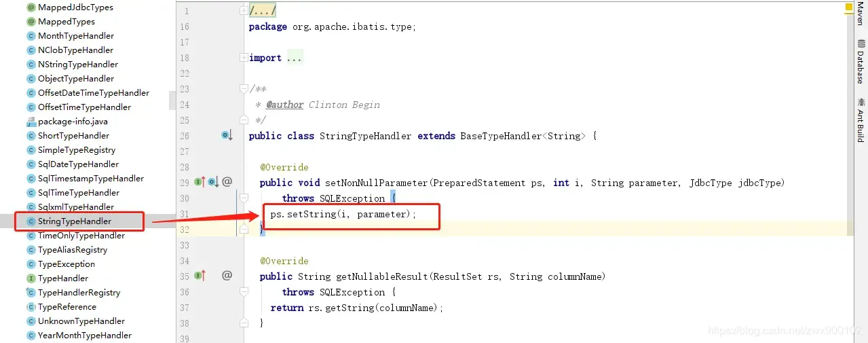
Task: Collapse the setNonNullParameter method body fold
Action: [x=244, y=198]
